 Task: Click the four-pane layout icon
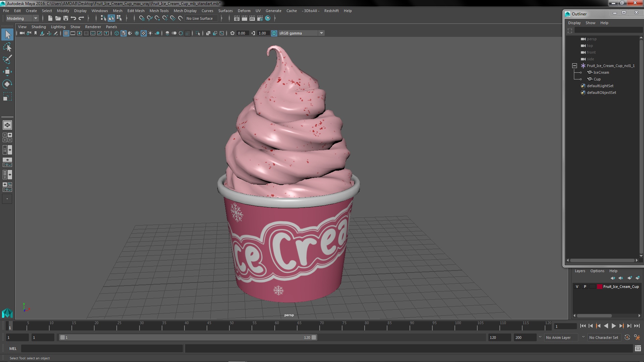(7, 137)
